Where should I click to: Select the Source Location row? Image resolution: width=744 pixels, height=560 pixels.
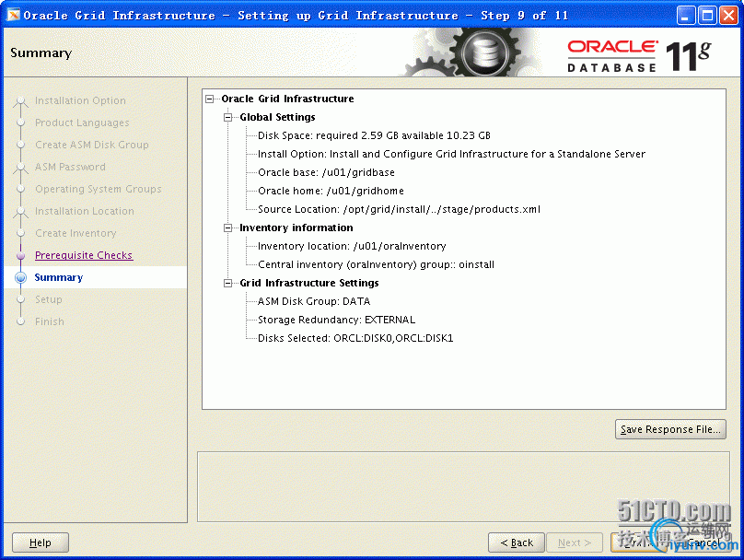point(399,210)
